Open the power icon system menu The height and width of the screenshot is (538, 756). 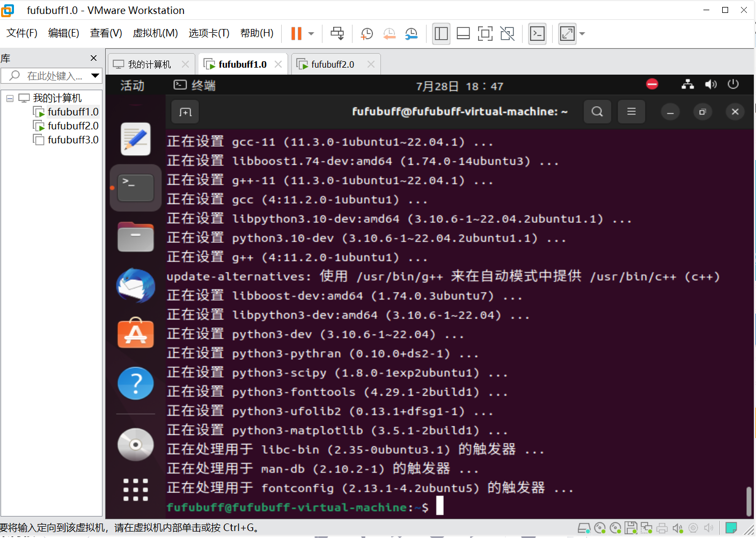733,84
